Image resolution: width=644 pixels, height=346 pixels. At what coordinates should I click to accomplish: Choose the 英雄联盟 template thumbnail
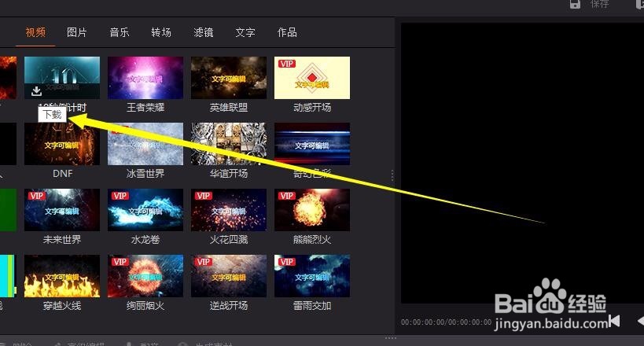click(x=229, y=78)
